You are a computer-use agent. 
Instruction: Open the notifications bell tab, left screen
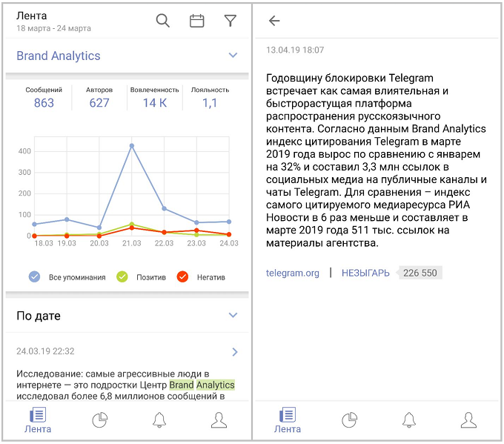(159, 420)
